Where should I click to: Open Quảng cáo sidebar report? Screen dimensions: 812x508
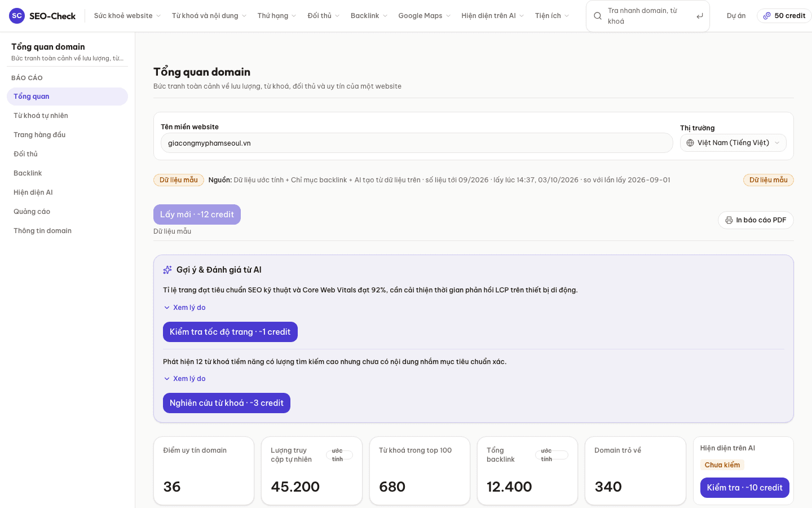click(67, 212)
